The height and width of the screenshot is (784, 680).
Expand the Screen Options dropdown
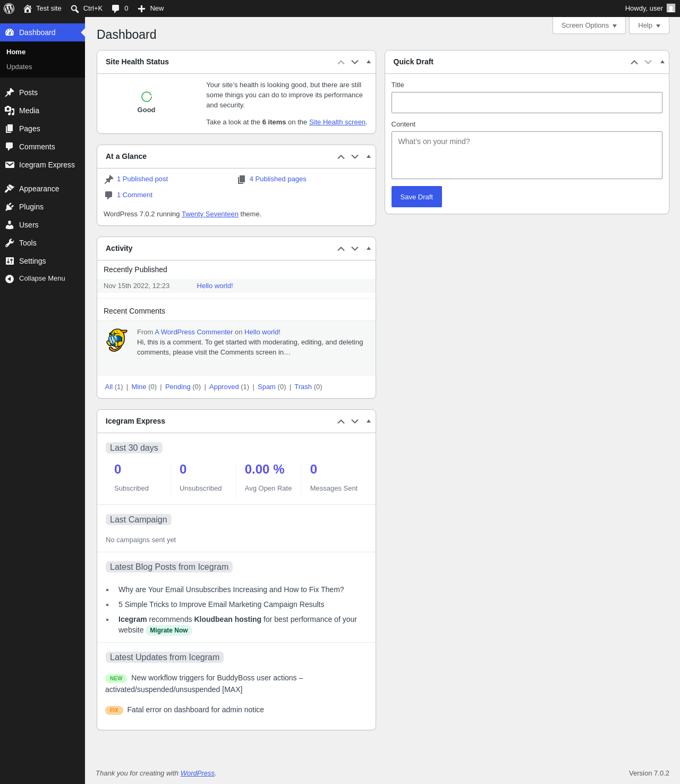[589, 26]
